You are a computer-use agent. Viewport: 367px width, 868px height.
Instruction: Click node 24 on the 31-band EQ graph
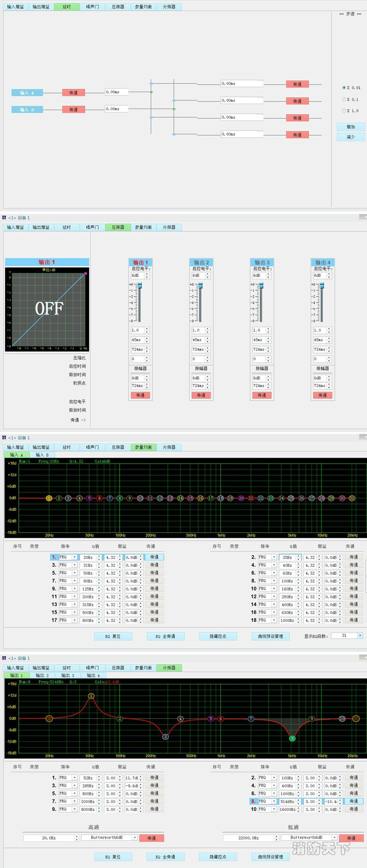pos(281,498)
